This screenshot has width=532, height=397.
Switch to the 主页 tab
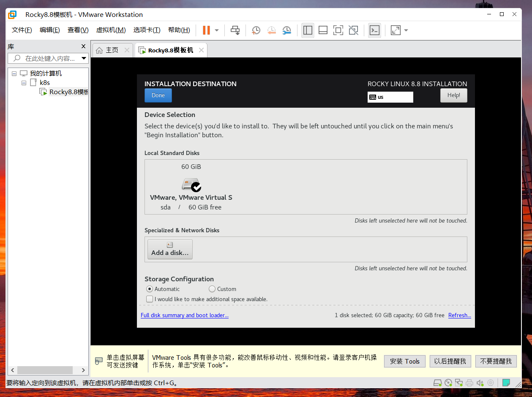(x=112, y=50)
